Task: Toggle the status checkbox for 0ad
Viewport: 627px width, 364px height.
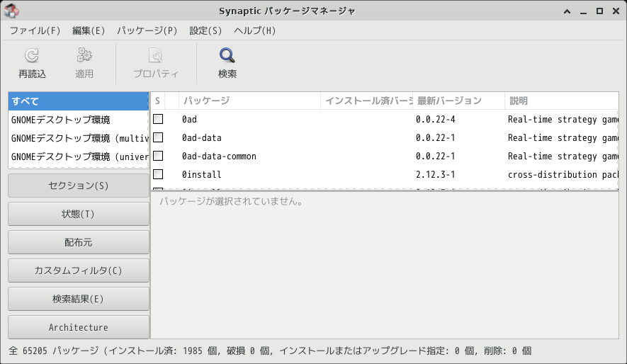Action: (158, 119)
